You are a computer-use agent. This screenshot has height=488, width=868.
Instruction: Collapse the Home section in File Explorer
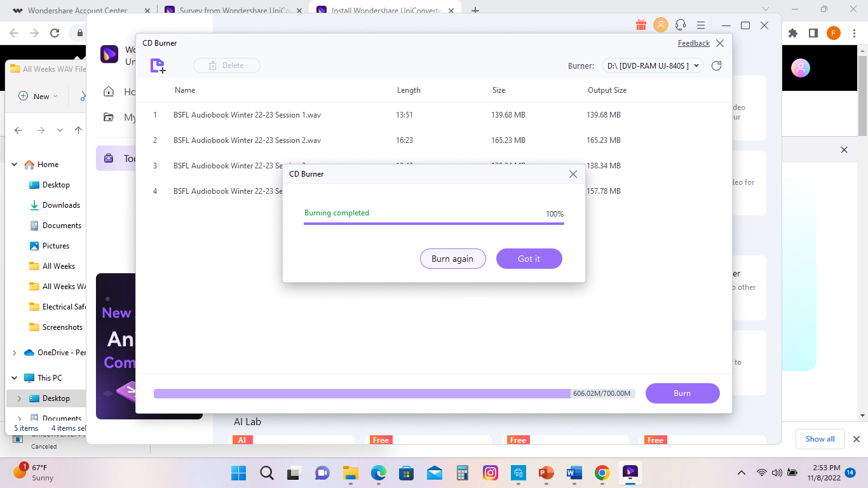[15, 165]
